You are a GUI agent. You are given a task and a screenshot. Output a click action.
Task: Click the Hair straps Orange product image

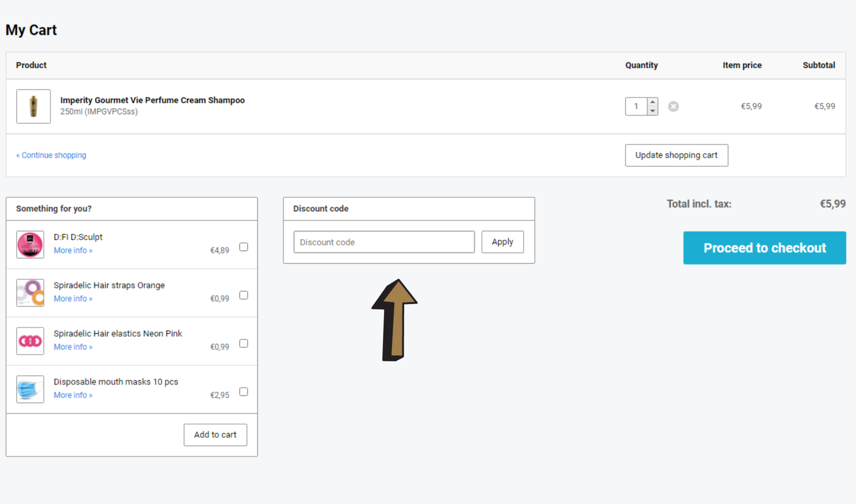[30, 293]
